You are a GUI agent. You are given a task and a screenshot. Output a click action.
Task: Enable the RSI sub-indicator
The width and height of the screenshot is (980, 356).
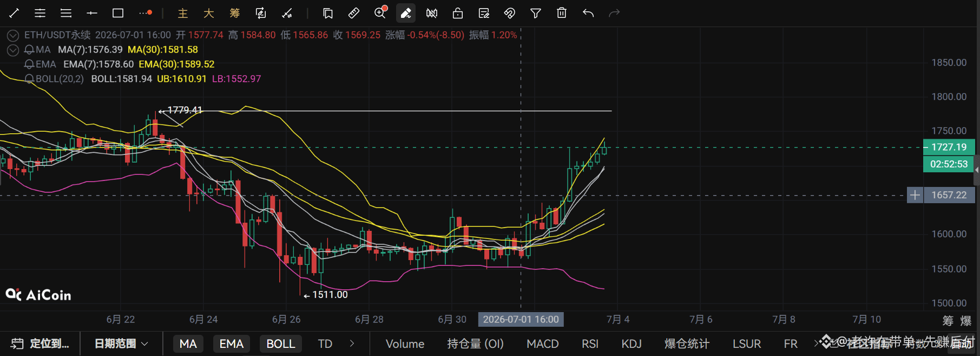[x=590, y=344]
